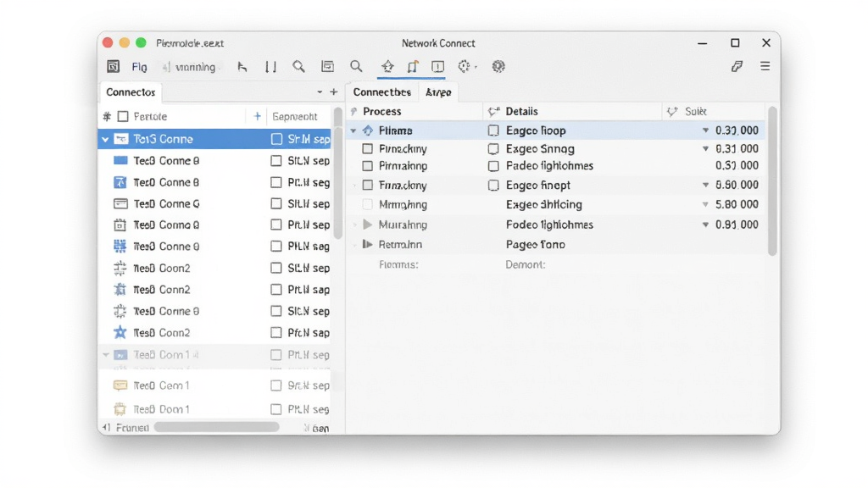Click the vertical scrollbar of the process panel
Viewport: 868px width, 488px height.
[772, 181]
